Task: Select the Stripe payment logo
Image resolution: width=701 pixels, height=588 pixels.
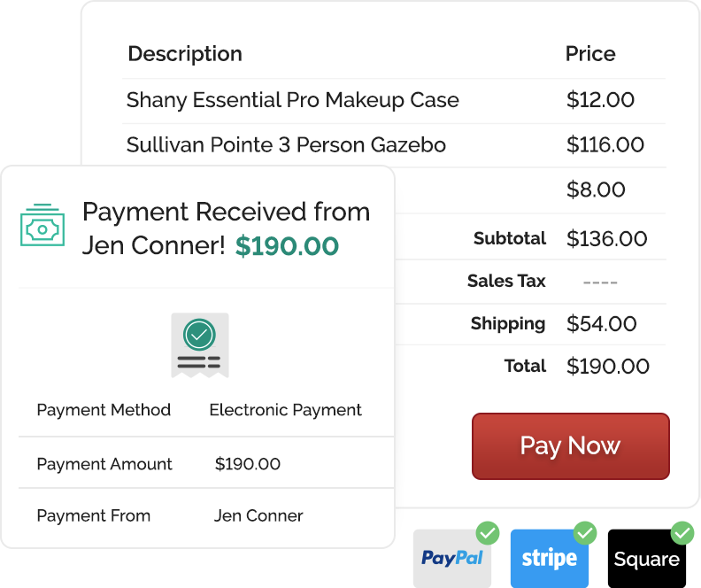Action: [x=550, y=558]
